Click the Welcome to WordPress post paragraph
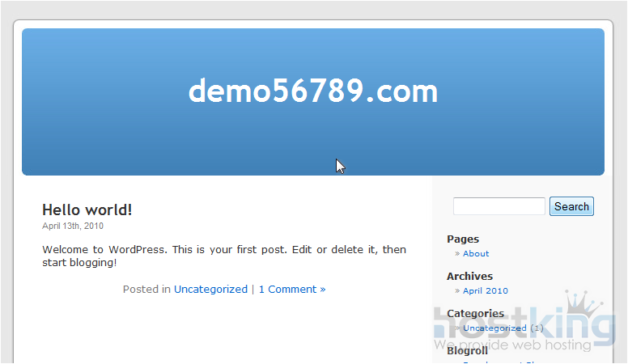The image size is (628, 364). (223, 256)
